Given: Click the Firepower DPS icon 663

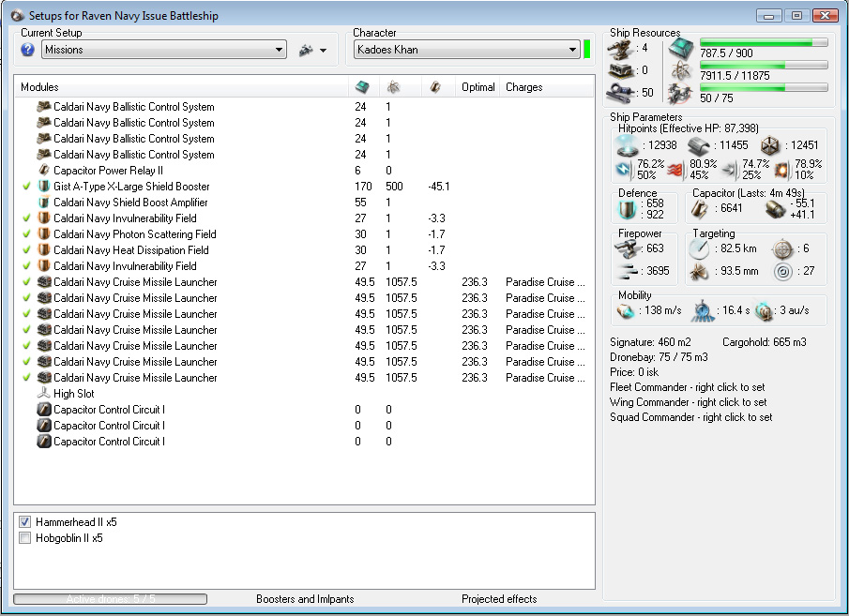Looking at the screenshot, I should point(628,249).
